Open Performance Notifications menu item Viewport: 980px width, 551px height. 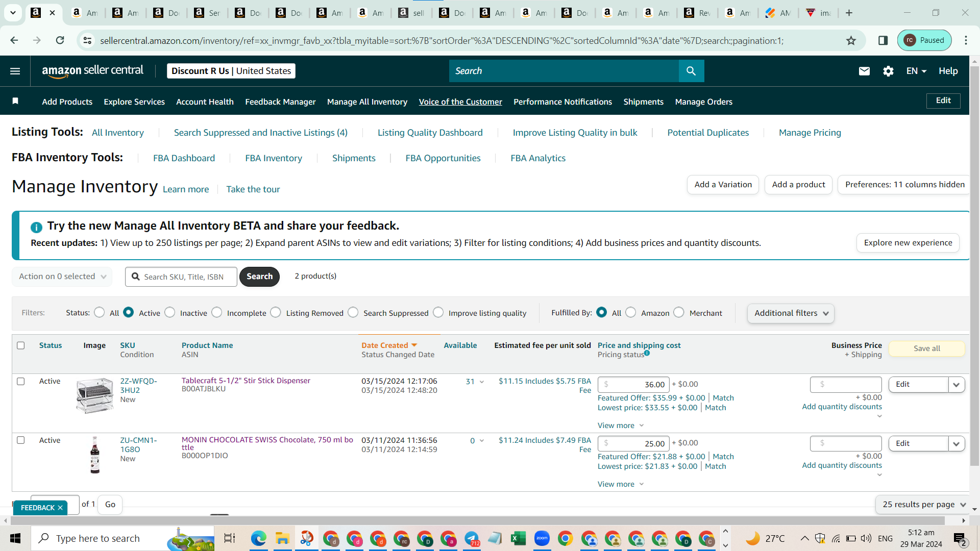[562, 102]
